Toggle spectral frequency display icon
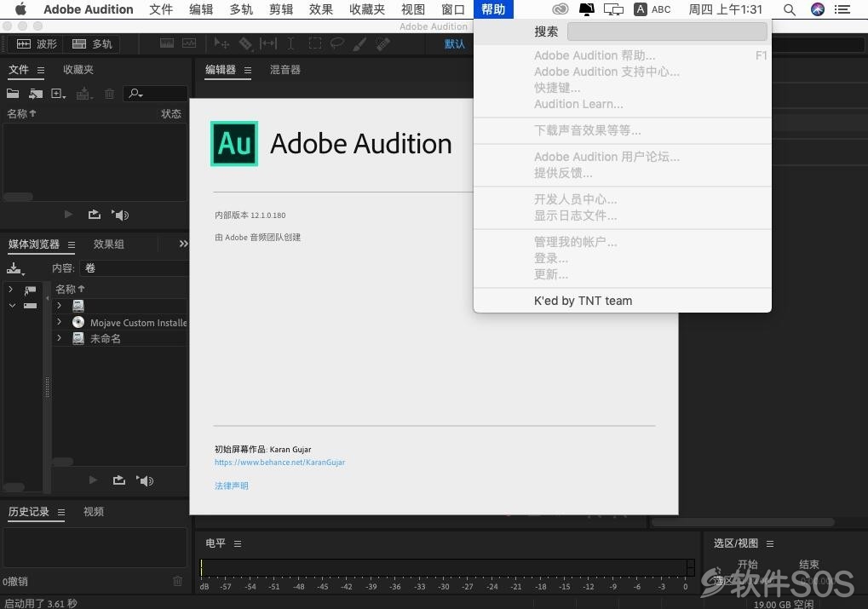 click(x=167, y=43)
